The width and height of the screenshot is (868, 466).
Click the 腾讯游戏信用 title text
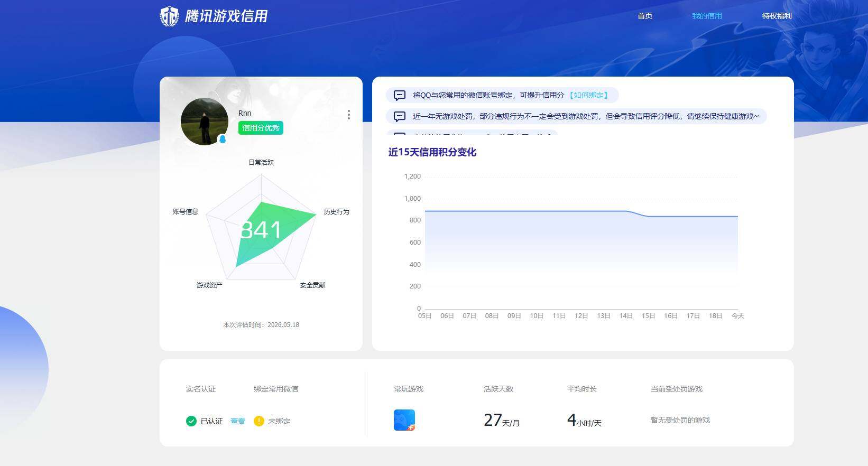(x=226, y=16)
